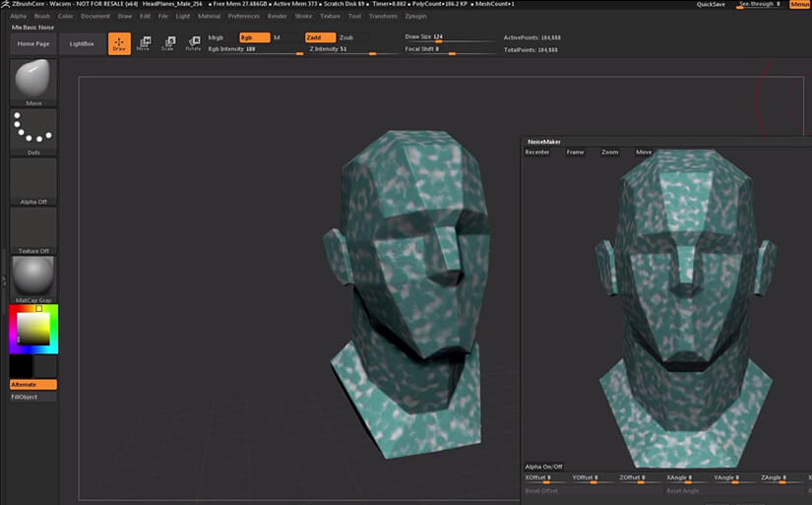Click the QuickSave button
Viewport: 812px width, 505px height.
[x=711, y=4]
